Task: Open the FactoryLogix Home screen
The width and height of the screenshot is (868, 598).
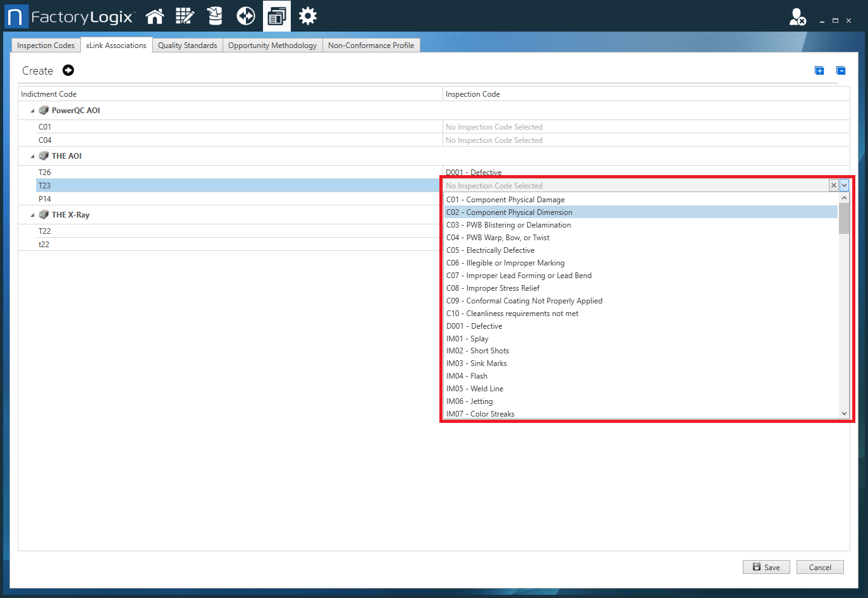Action: [x=155, y=16]
